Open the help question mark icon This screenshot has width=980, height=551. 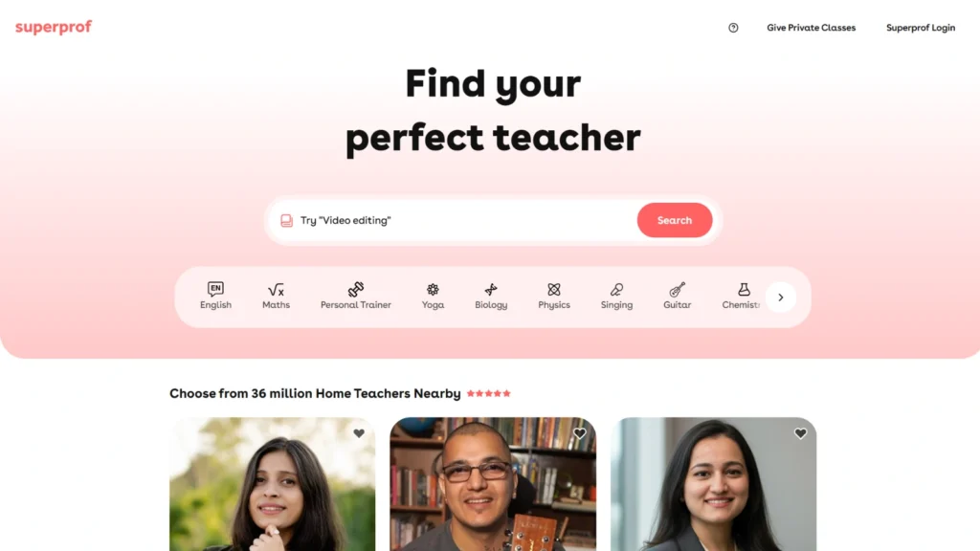point(733,28)
